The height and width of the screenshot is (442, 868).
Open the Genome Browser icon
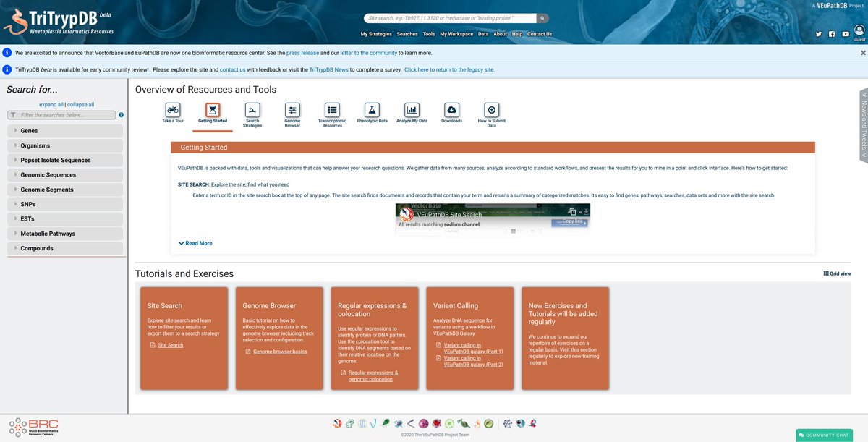[292, 110]
